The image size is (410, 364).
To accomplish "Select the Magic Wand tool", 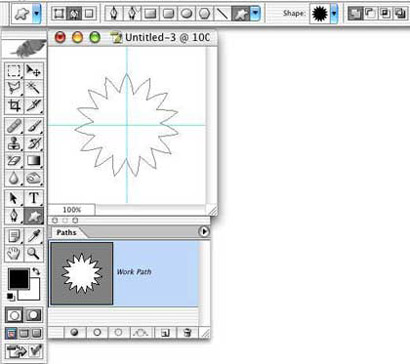I will click(34, 88).
